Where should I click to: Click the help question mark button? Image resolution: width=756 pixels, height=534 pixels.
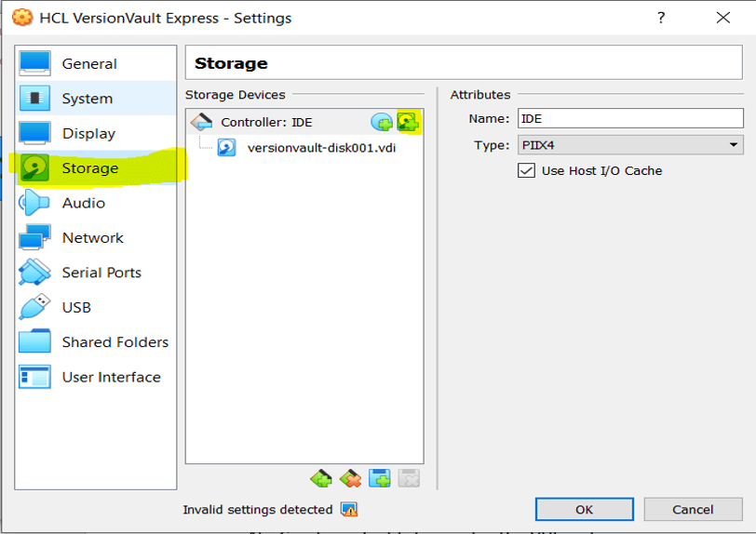(661, 18)
